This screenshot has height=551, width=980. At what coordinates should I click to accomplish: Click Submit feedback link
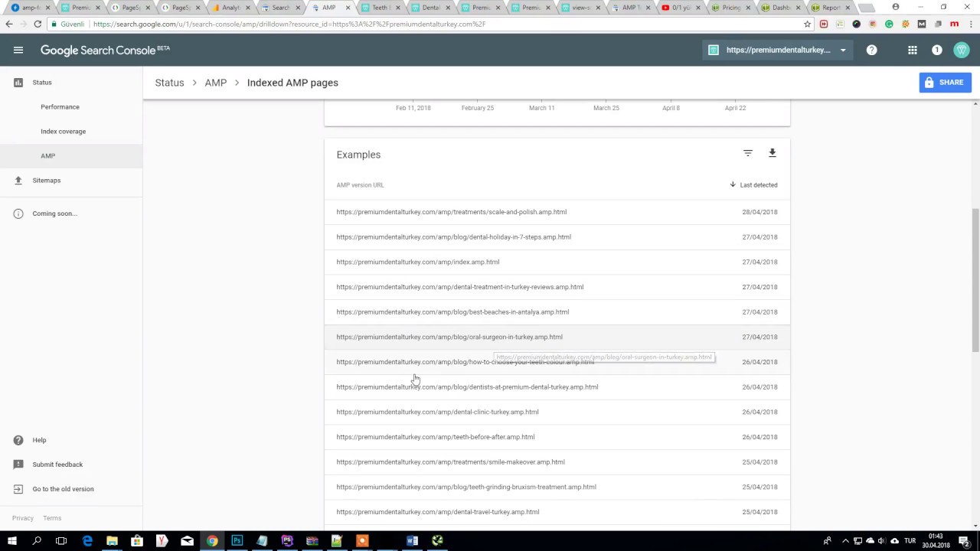click(57, 465)
